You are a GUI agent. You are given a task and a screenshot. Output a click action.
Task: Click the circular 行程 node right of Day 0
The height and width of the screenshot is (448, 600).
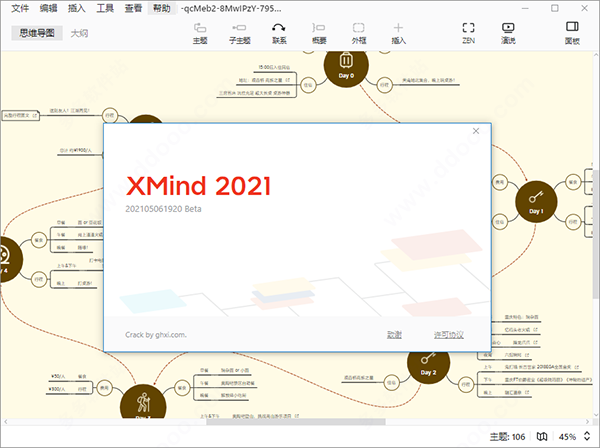(x=384, y=85)
